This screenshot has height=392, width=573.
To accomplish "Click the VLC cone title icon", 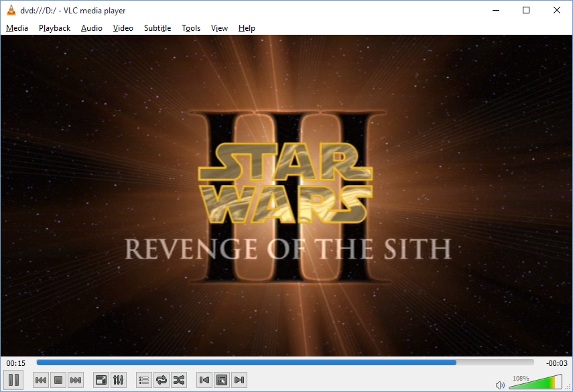I will click(x=11, y=10).
